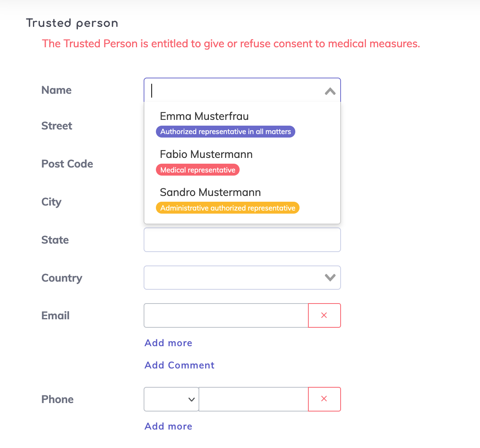Focus the Name search field

pos(234,91)
